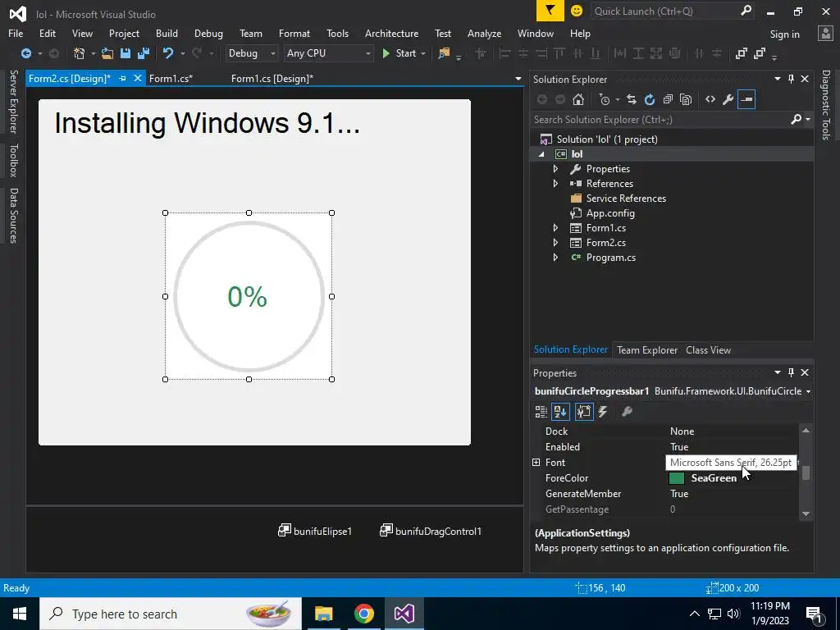Save the current file with Save icon
The height and width of the screenshot is (630, 840).
coord(126,53)
